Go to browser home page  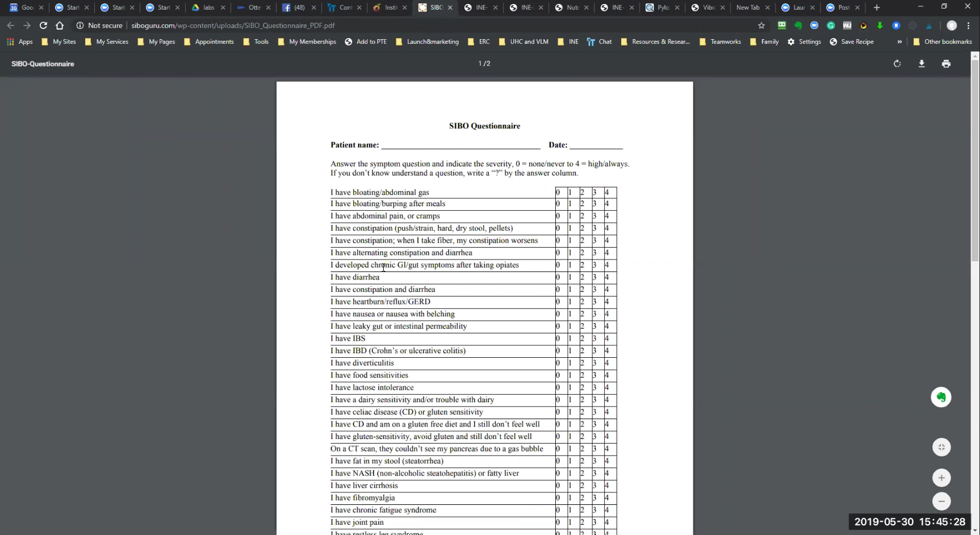coord(60,26)
